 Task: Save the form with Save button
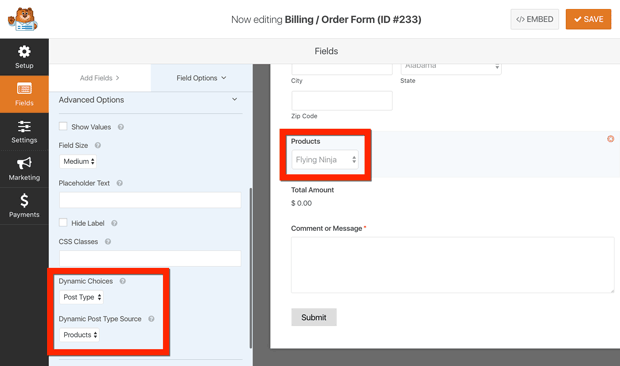click(x=588, y=19)
